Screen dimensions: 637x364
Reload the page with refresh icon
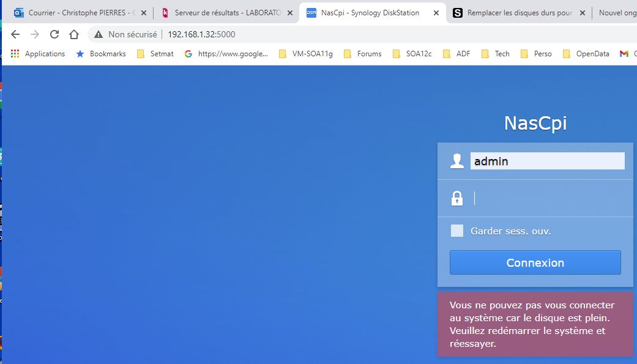coord(54,34)
